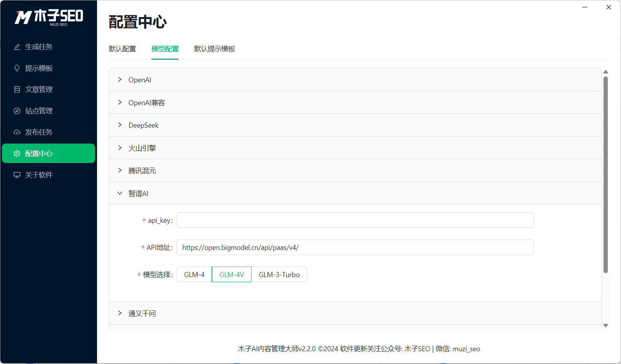The image size is (621, 364).
Task: Close the application window
Action: (x=609, y=7)
